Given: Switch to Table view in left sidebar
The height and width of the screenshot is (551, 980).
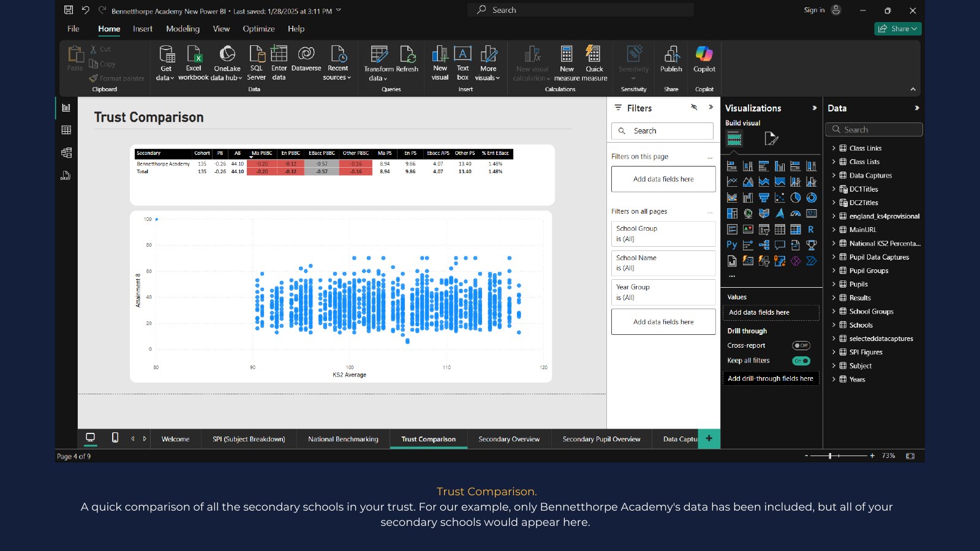Looking at the screenshot, I should 66,130.
